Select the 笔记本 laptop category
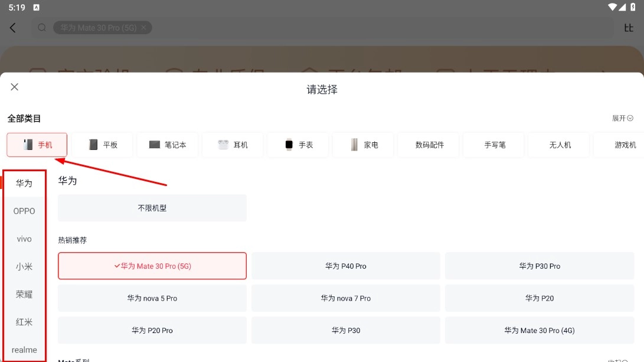 pos(168,145)
